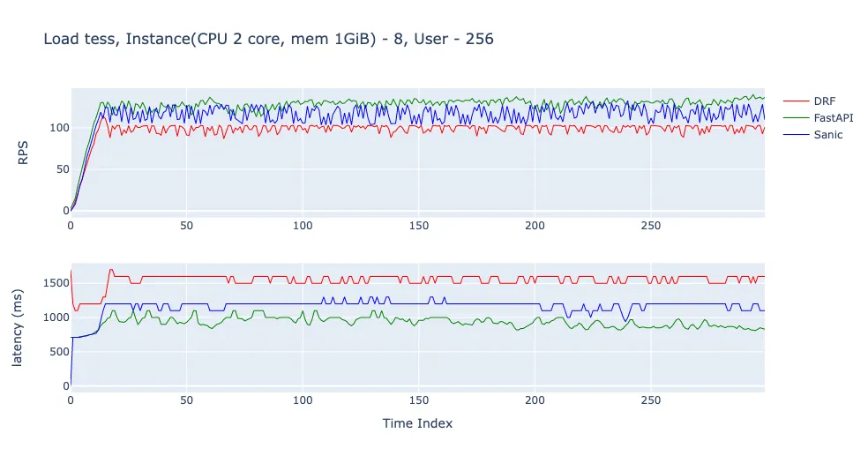The image size is (868, 463).
Task: Click the Time Index x-axis title
Action: 417,423
